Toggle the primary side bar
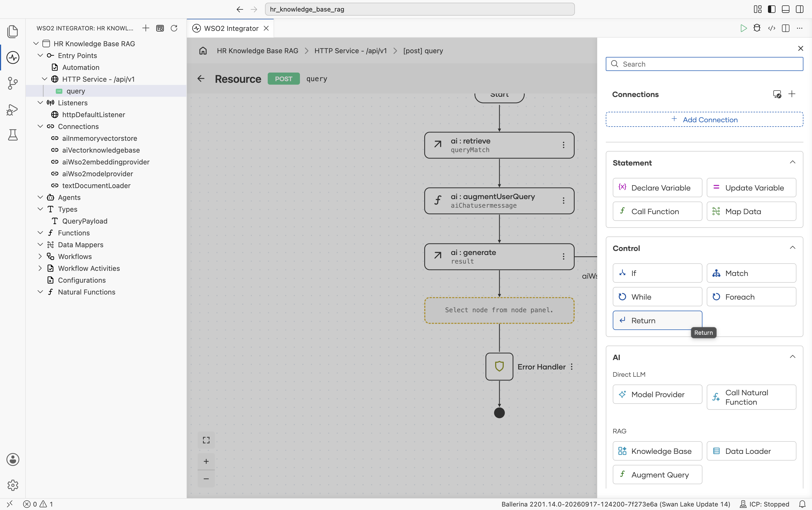The width and height of the screenshot is (812, 510). 771,9
